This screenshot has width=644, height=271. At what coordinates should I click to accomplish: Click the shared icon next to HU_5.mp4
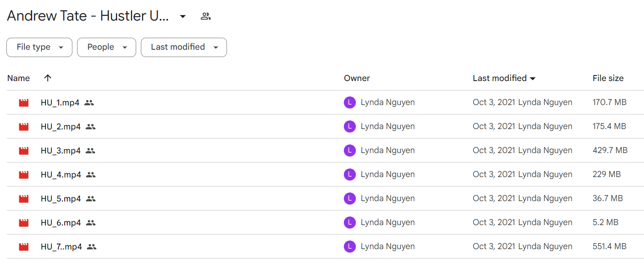tap(90, 199)
